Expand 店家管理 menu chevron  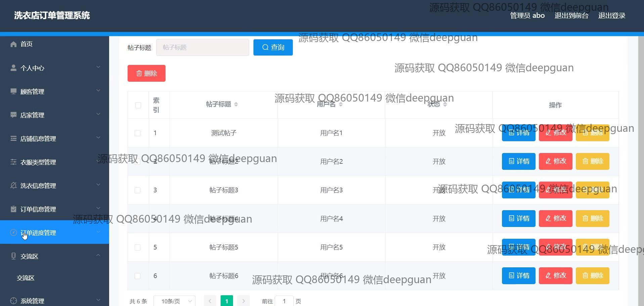[x=98, y=114]
